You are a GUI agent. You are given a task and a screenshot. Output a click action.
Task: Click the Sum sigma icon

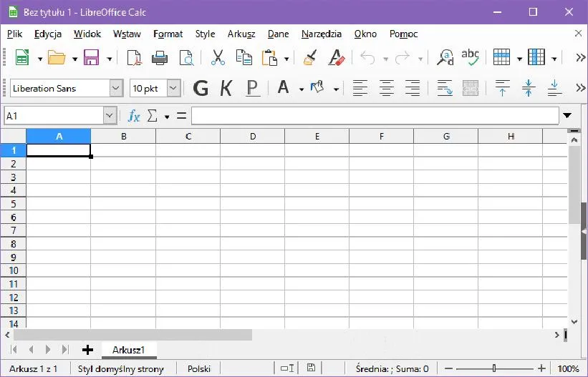point(153,116)
